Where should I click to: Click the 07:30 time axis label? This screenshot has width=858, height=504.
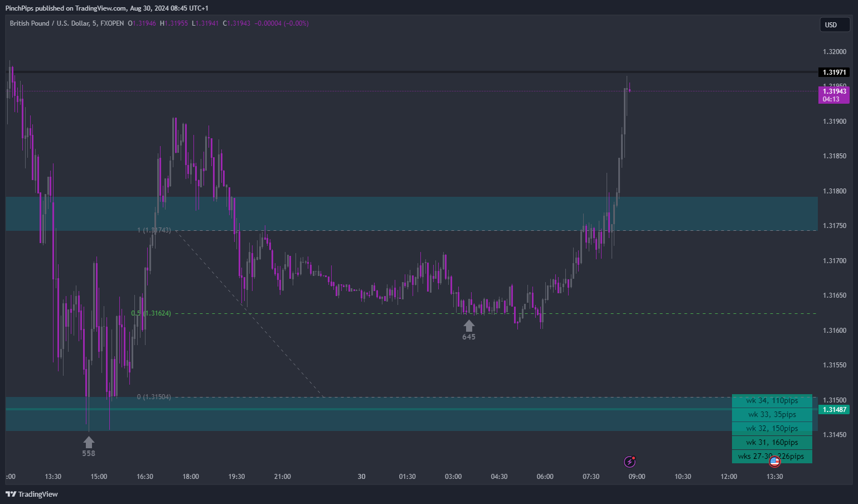(591, 477)
